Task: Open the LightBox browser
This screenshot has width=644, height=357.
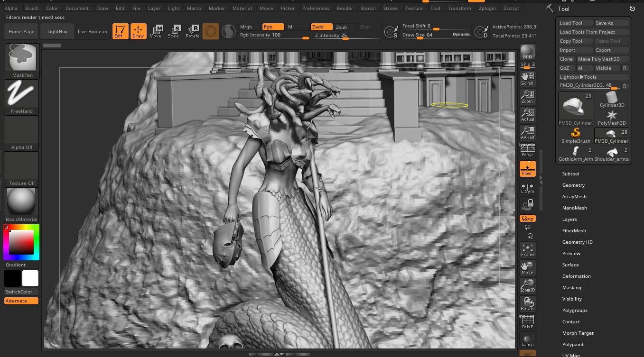Action: [x=57, y=31]
